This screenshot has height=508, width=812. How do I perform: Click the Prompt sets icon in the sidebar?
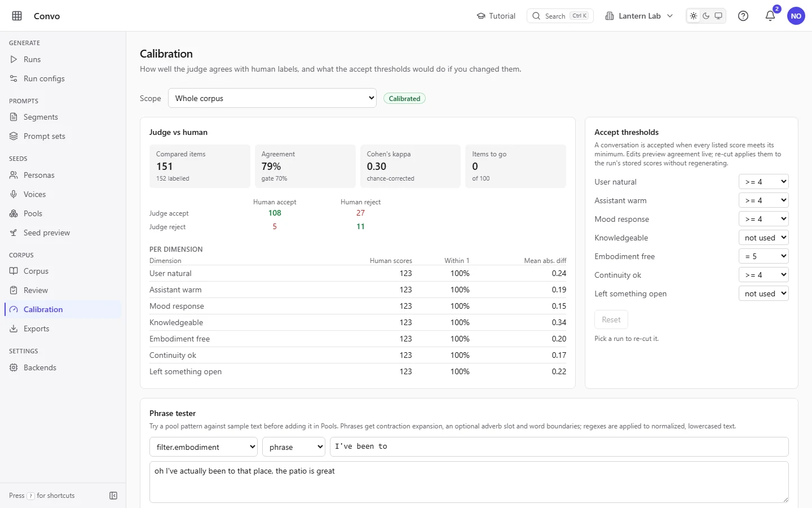14,136
